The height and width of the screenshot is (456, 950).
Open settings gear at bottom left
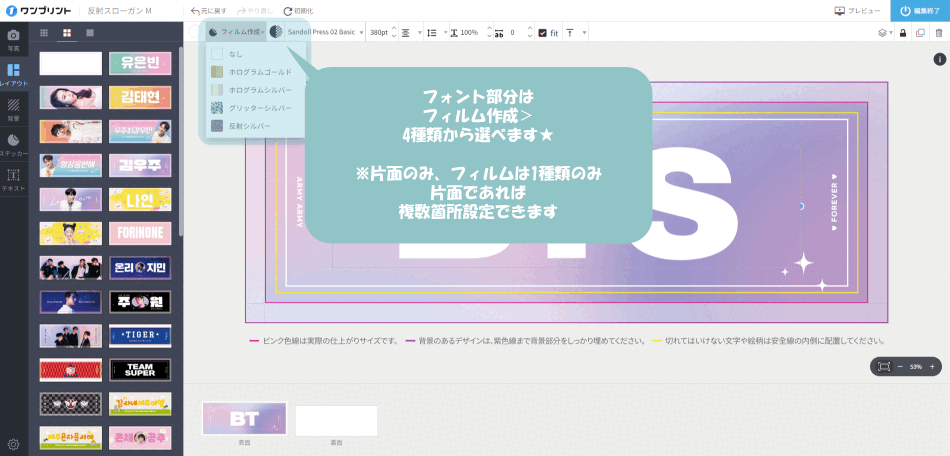click(14, 444)
